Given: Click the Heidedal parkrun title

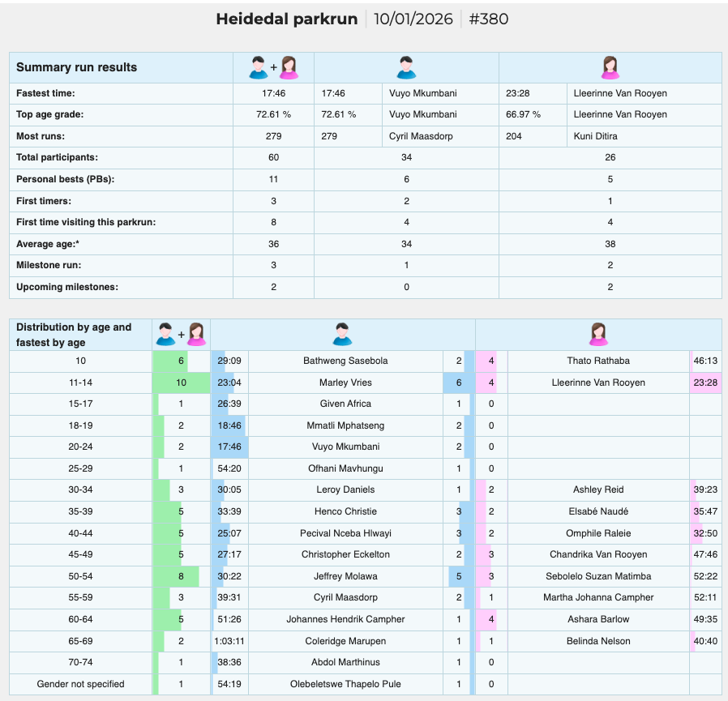Looking at the screenshot, I should pos(286,19).
